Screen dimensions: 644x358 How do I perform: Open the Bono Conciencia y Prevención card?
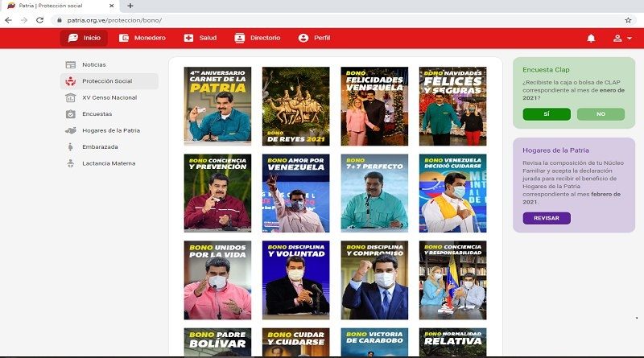coord(217,193)
